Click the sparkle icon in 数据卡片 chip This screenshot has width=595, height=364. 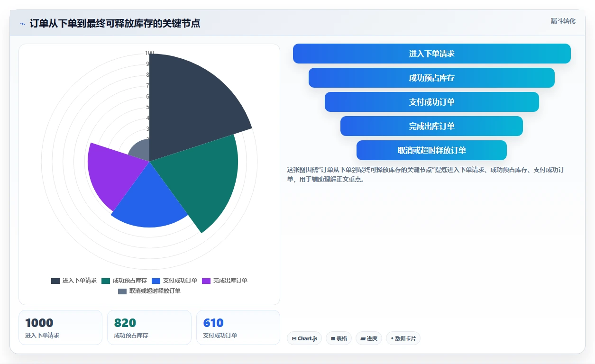click(x=392, y=338)
